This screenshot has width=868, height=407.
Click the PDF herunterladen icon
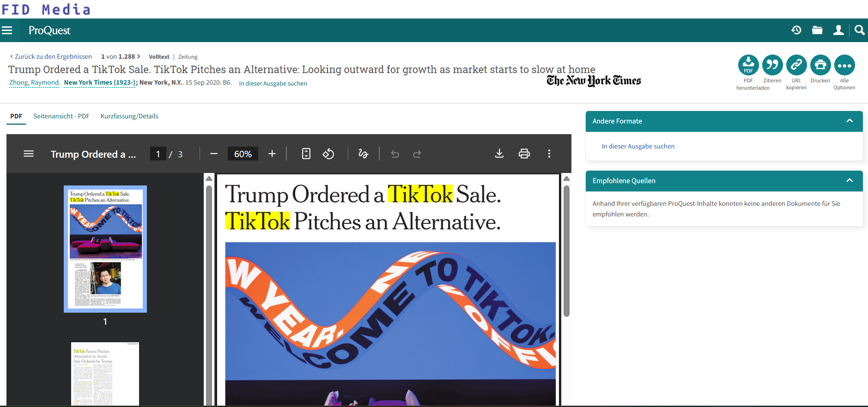(x=748, y=66)
